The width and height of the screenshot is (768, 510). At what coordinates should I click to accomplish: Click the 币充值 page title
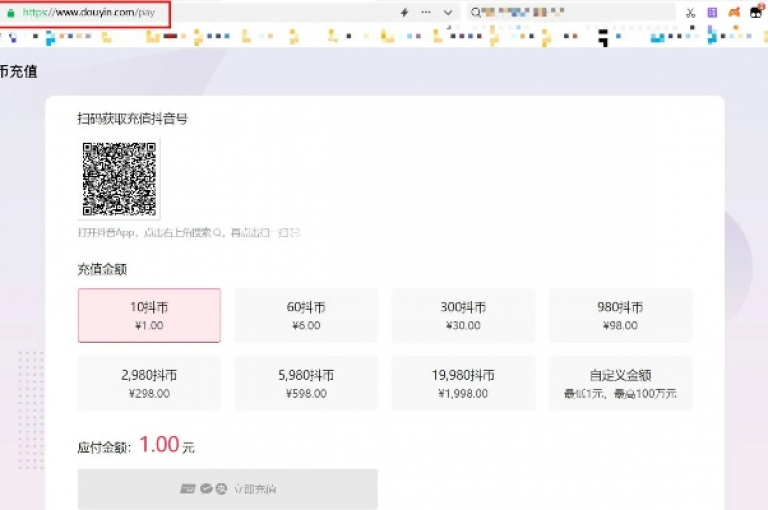18,72
